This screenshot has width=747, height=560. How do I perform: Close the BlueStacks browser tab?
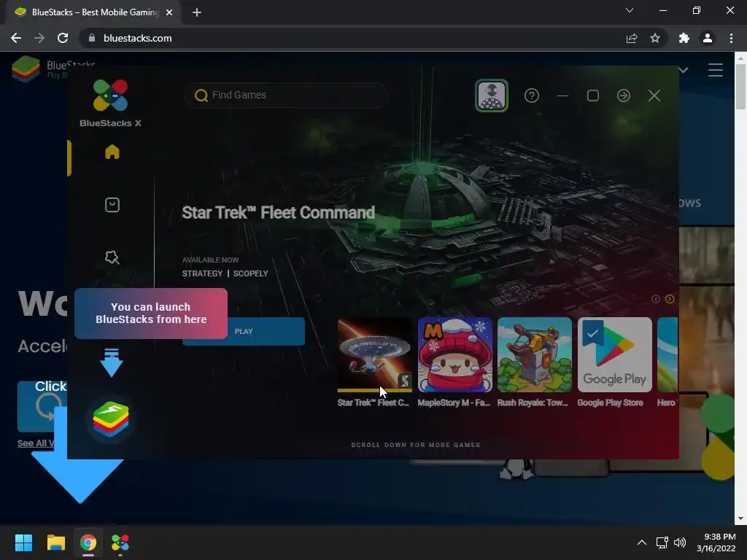pyautogui.click(x=169, y=12)
